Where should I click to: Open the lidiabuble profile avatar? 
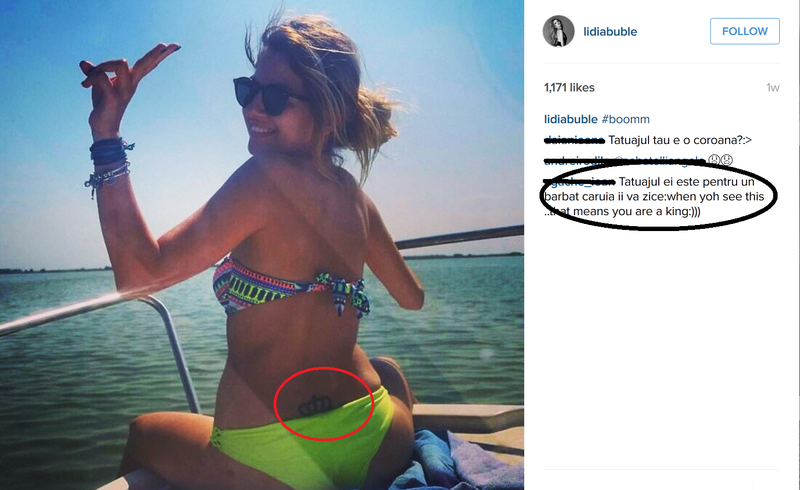(x=558, y=31)
